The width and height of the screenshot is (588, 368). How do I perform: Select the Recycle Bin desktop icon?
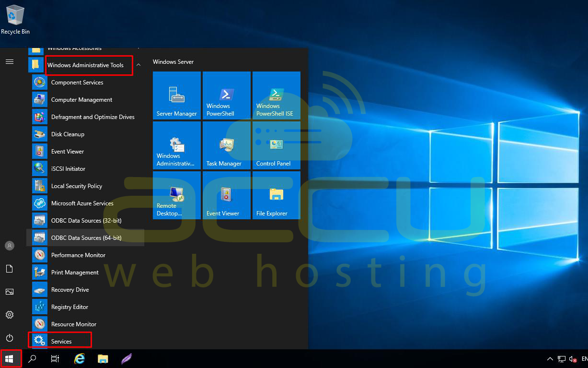15,20
